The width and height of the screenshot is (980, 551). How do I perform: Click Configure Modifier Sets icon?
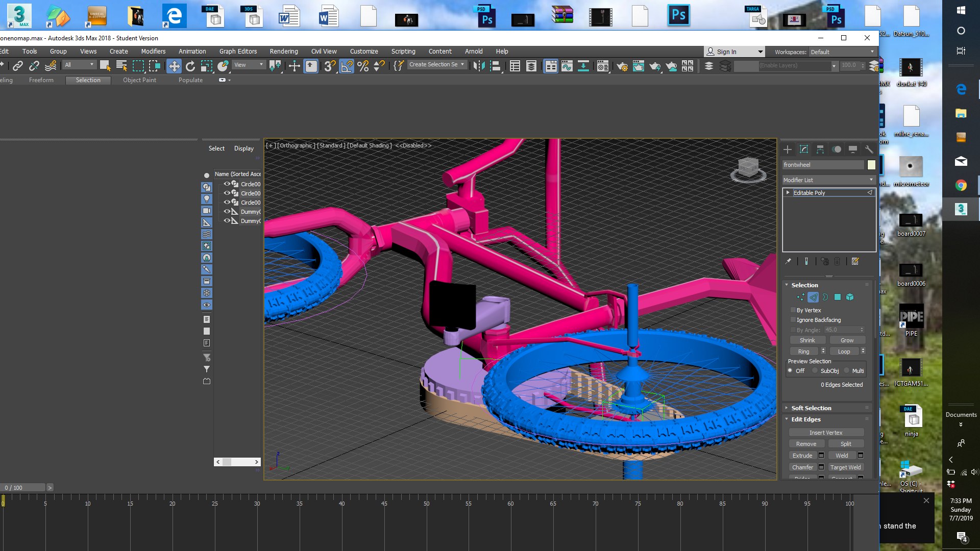(855, 261)
